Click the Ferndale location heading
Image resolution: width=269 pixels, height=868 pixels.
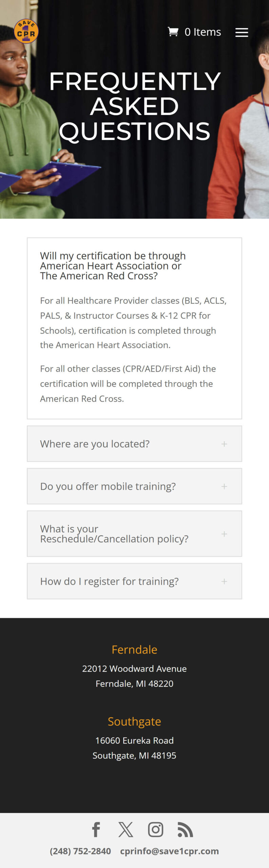tap(134, 649)
